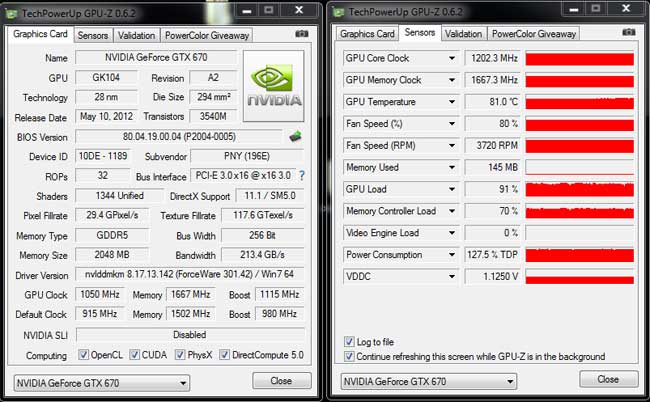The image size is (650, 402).
Task: Click the GPU Load red graph
Action: (580, 189)
